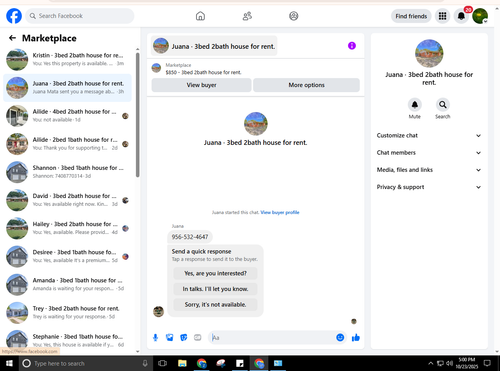The image size is (500, 371).
Task: Choose a sticker icon
Action: (184, 338)
